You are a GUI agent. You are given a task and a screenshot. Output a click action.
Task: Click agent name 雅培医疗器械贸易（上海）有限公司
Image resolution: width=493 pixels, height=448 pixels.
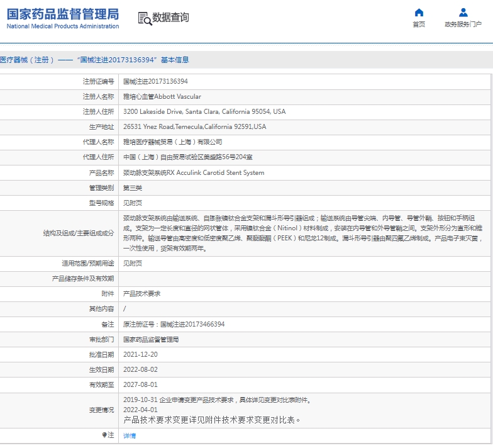point(172,142)
